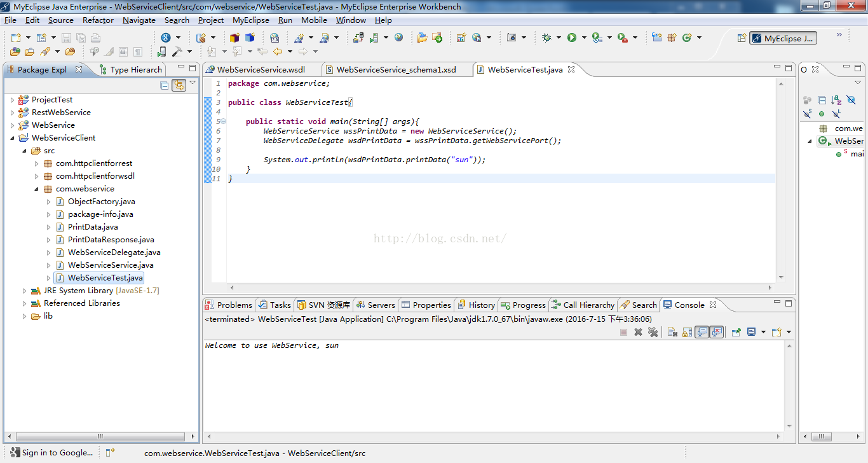Toggle Scroll Lock in Console toolbar
868x463 pixels.
pos(687,332)
